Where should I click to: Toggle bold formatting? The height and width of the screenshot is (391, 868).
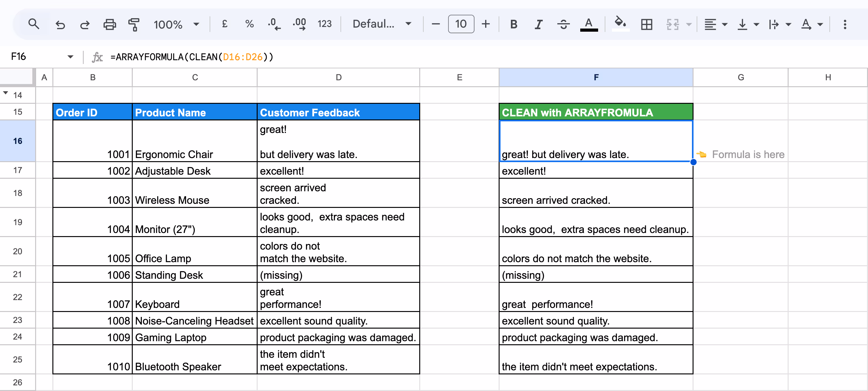(x=513, y=24)
